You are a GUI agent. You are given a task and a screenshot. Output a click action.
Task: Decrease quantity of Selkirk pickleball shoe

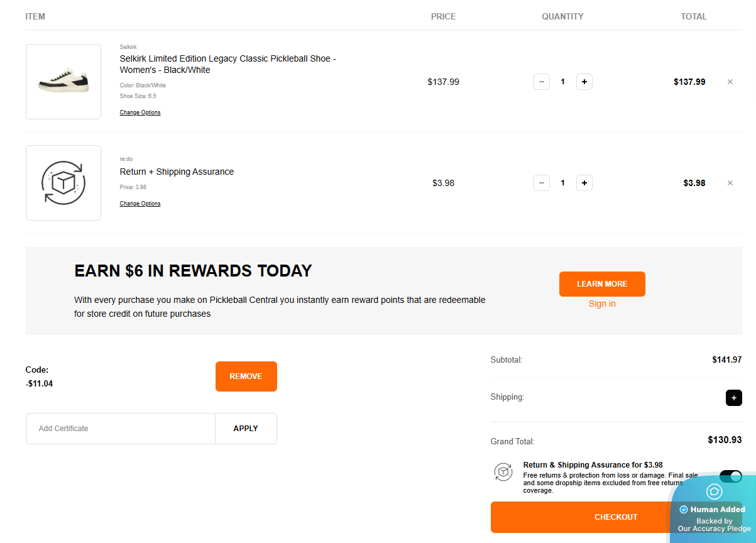click(x=542, y=82)
